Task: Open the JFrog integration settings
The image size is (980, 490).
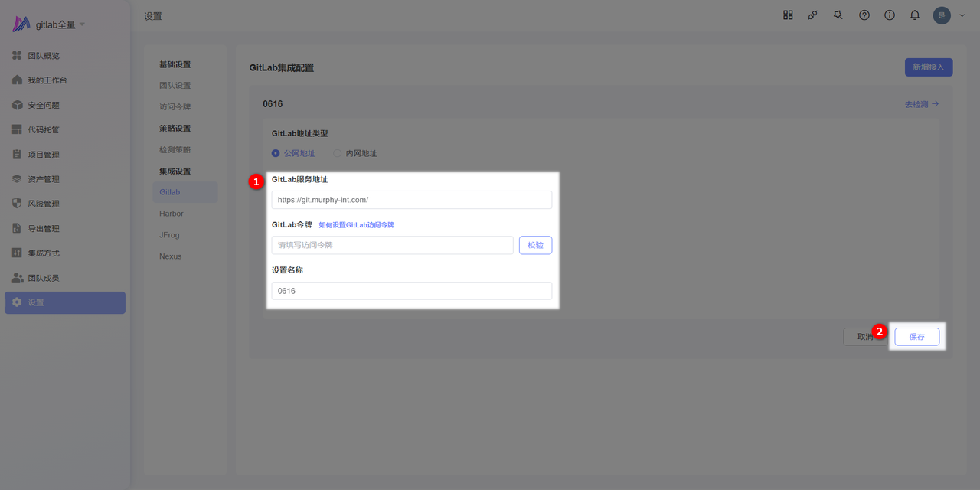Action: point(169,235)
